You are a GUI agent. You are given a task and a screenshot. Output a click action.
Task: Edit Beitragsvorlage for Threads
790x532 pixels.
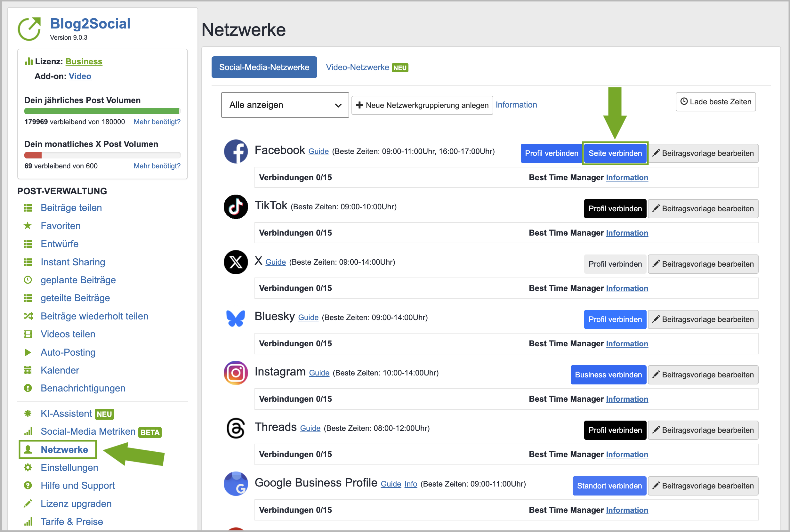point(703,430)
